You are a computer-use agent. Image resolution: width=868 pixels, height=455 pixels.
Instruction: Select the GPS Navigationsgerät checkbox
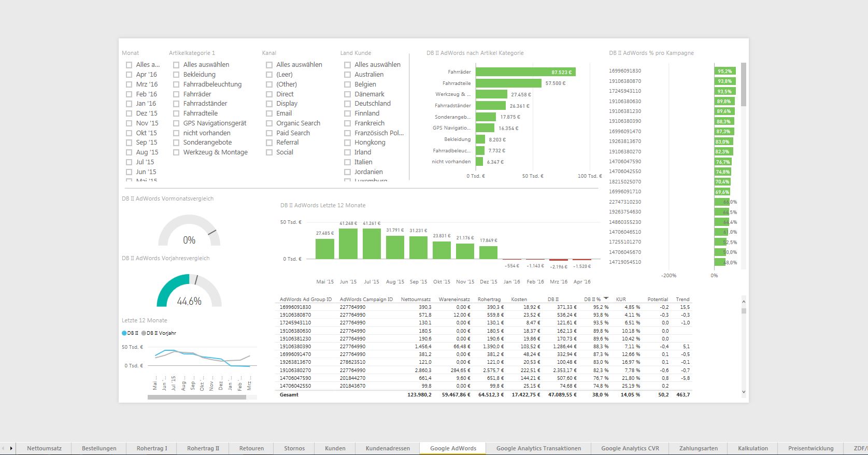click(x=176, y=123)
